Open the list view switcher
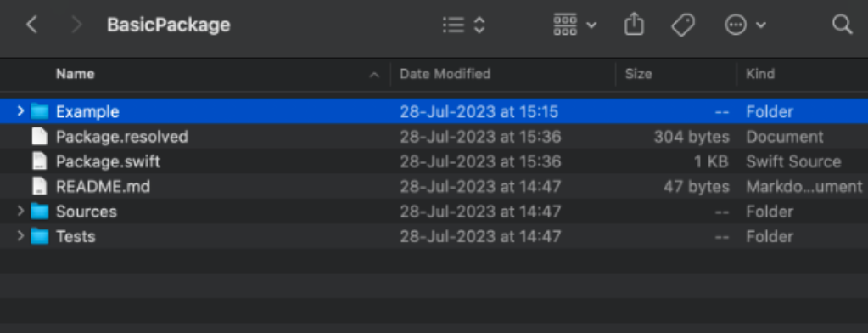 [464, 25]
